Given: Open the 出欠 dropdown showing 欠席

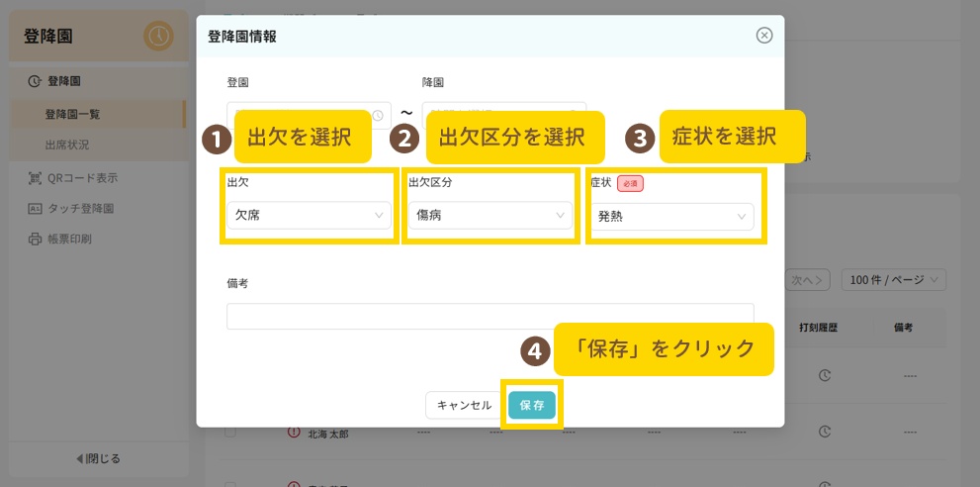Looking at the screenshot, I should point(309,215).
